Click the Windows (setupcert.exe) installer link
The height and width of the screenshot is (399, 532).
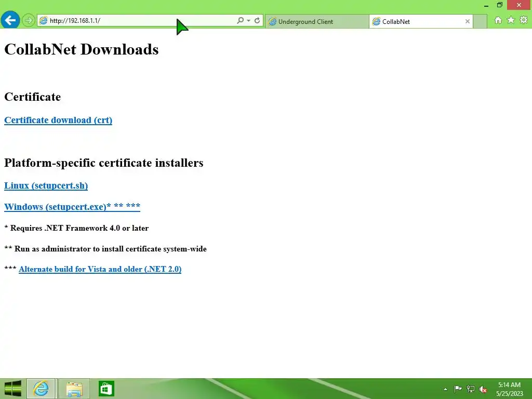coord(72,207)
